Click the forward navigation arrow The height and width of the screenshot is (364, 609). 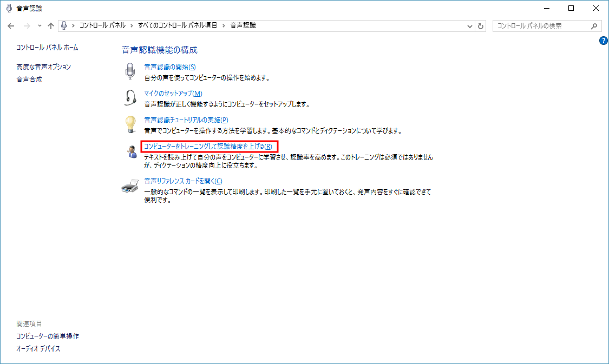[x=27, y=26]
